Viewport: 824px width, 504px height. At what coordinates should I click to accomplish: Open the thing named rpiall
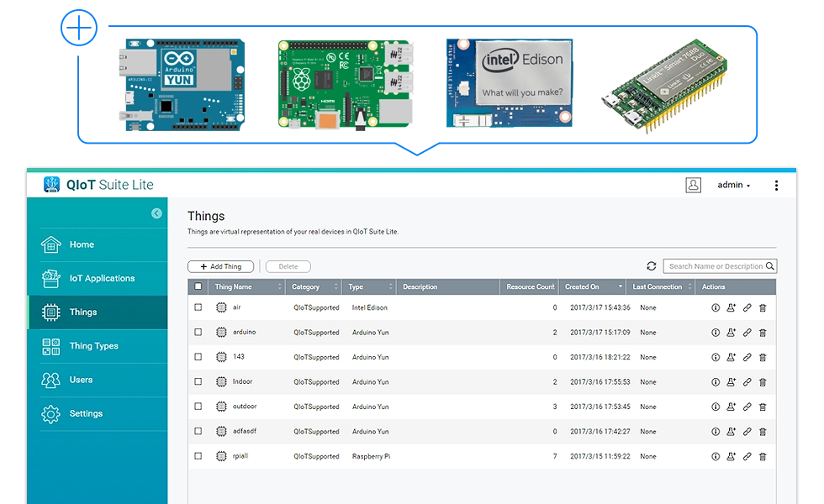click(240, 455)
